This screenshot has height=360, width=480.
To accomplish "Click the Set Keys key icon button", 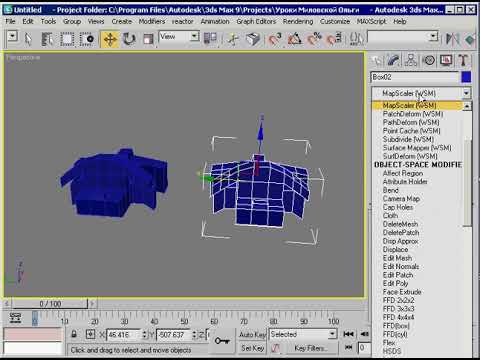I will point(222,341).
